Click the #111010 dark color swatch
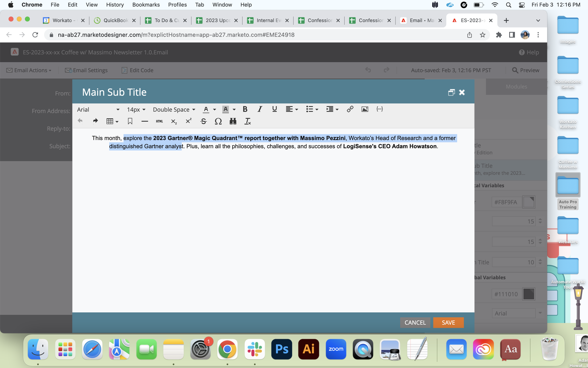 point(529,294)
